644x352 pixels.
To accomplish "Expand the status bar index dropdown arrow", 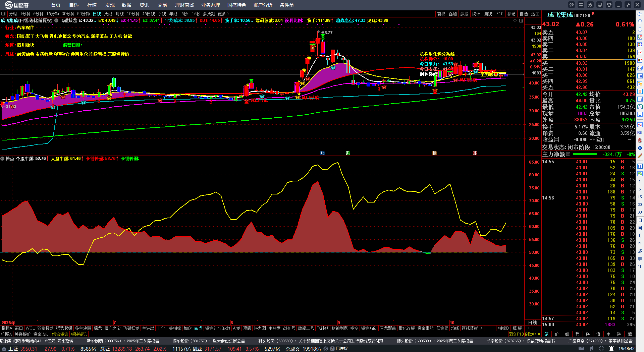I will click(4, 349).
